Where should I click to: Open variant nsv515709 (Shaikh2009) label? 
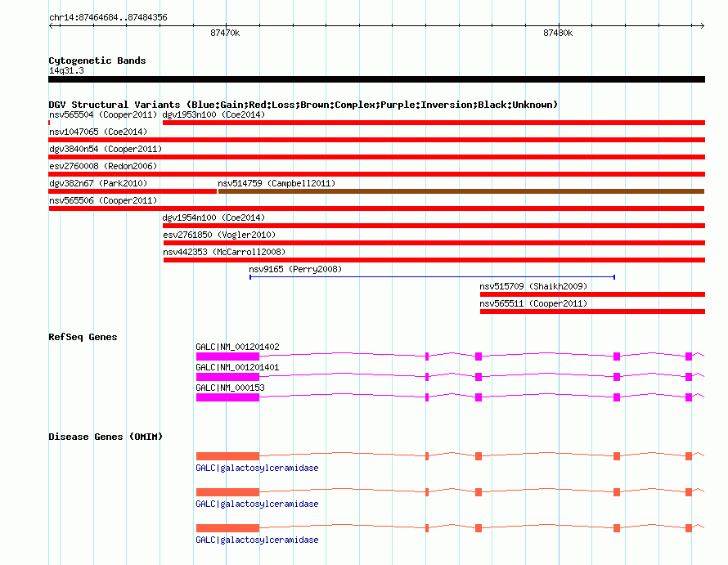pos(533,286)
